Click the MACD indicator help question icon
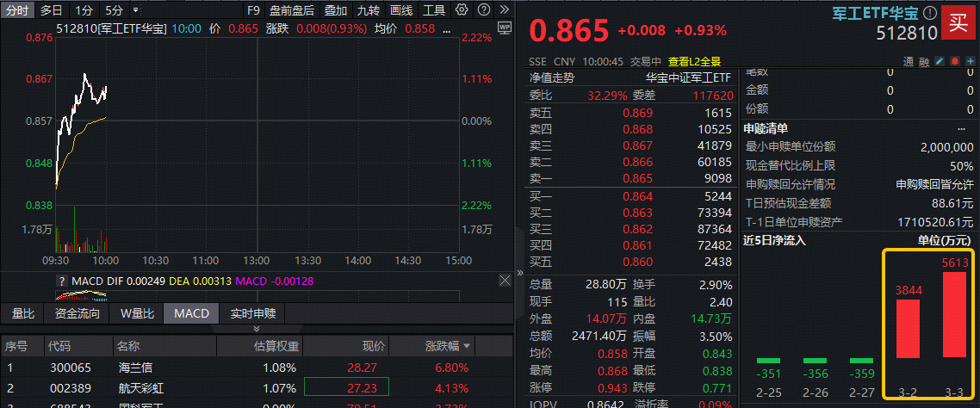This screenshot has width=980, height=408. pos(61,281)
